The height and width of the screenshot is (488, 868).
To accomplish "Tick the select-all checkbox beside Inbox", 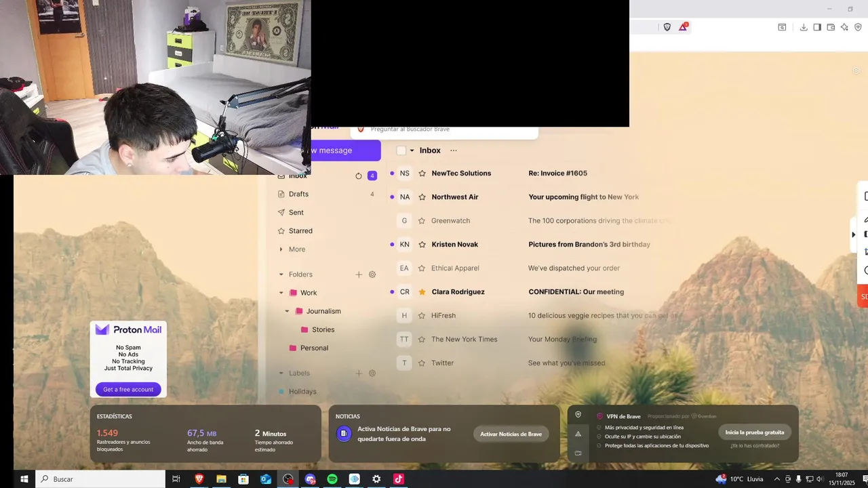I will point(401,150).
